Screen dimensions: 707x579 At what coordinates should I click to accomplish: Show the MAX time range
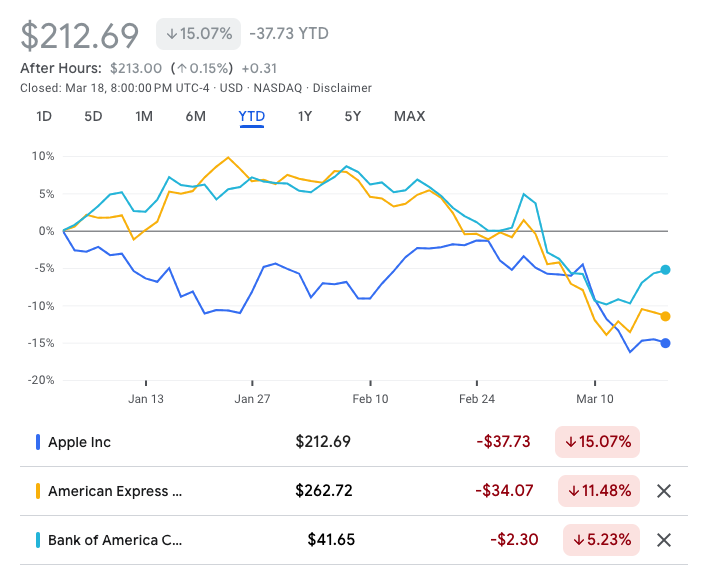(409, 116)
